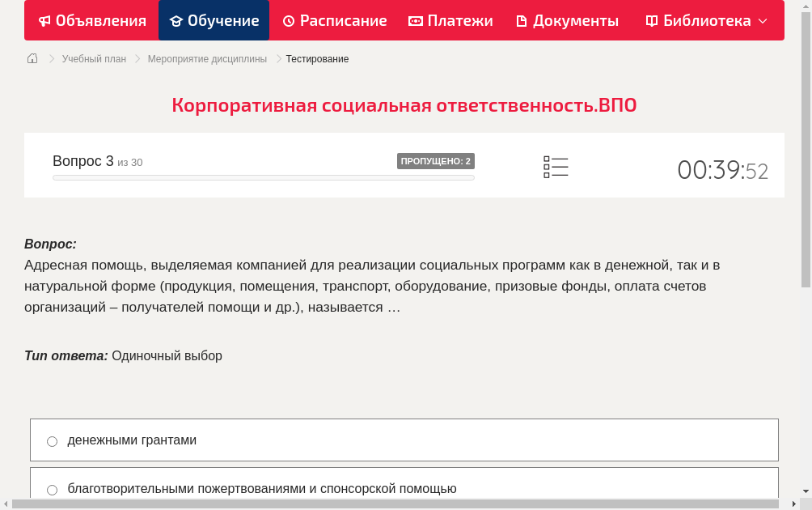Click the question progress bar
Image resolution: width=812 pixels, height=510 pixels.
pos(263,177)
